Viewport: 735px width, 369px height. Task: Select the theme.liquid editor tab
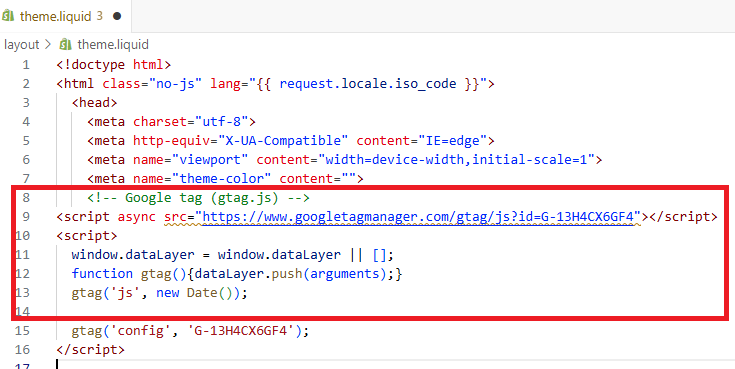66,16
